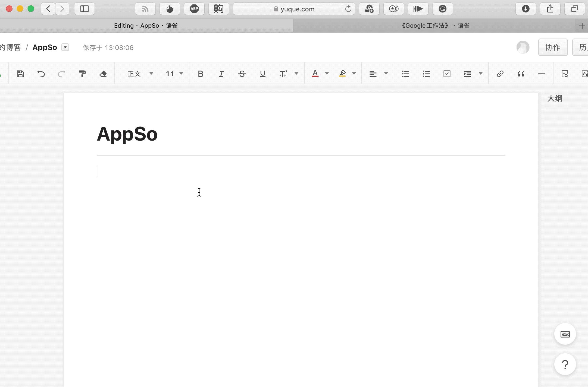
Task: Toggle italic text style
Action: tap(221, 74)
